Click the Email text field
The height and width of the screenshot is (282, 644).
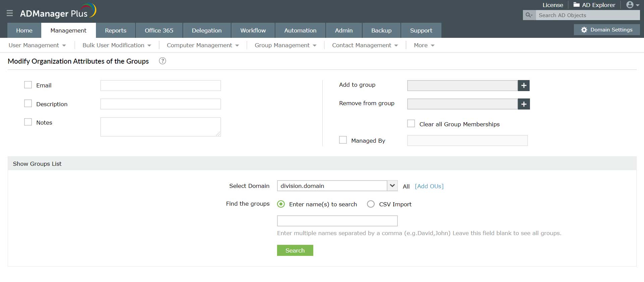[161, 85]
